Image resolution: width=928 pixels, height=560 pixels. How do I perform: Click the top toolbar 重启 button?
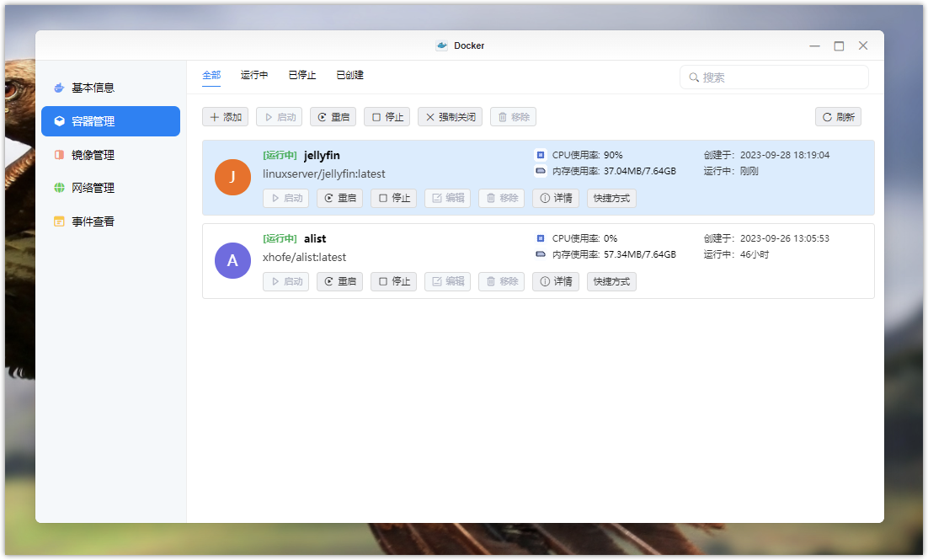(x=333, y=117)
